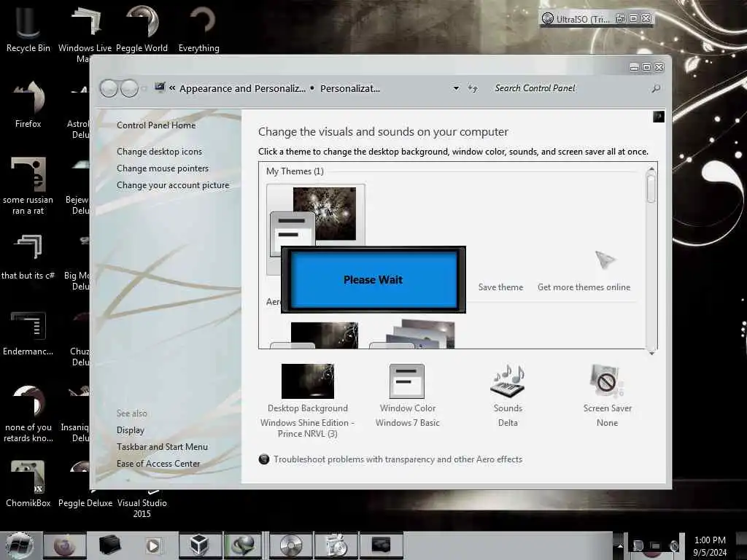
Task: Click the Desktop Background icon
Action: 308,381
